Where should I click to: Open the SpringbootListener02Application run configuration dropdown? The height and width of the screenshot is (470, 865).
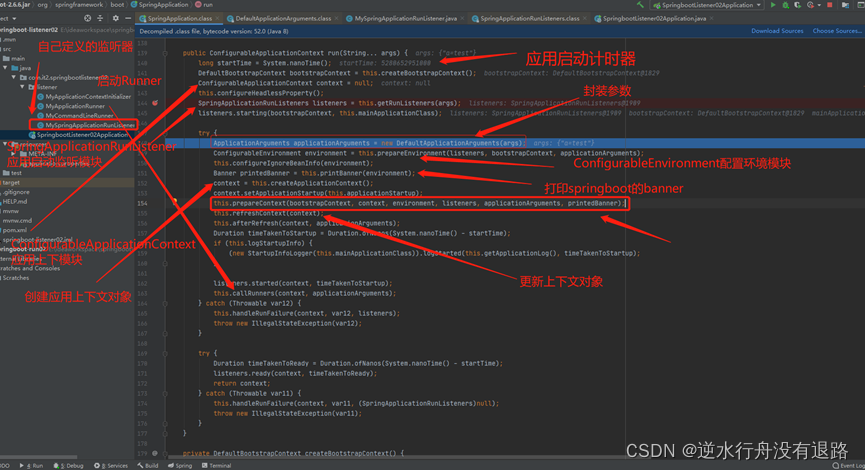[x=708, y=5]
